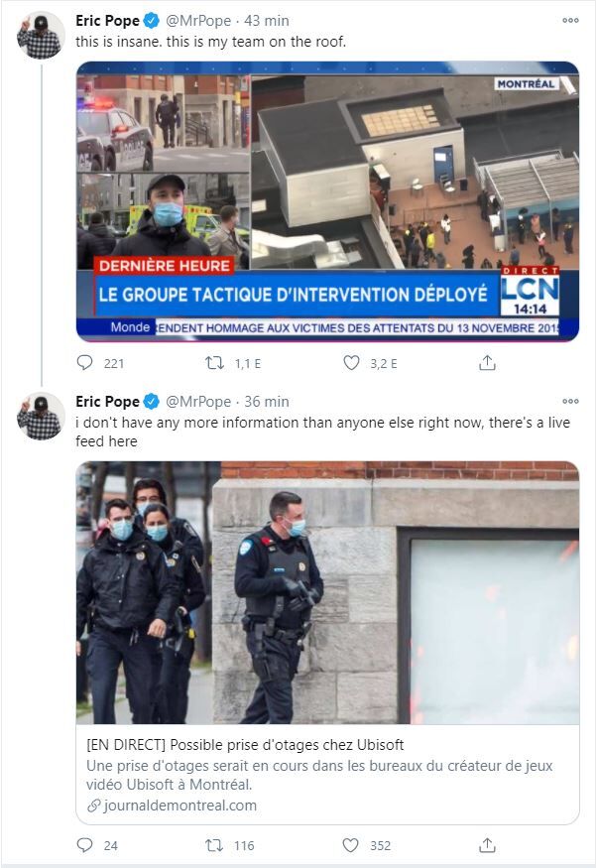Reply to the tweet with 24 replies
The height and width of the screenshot is (868, 597).
coord(84,845)
